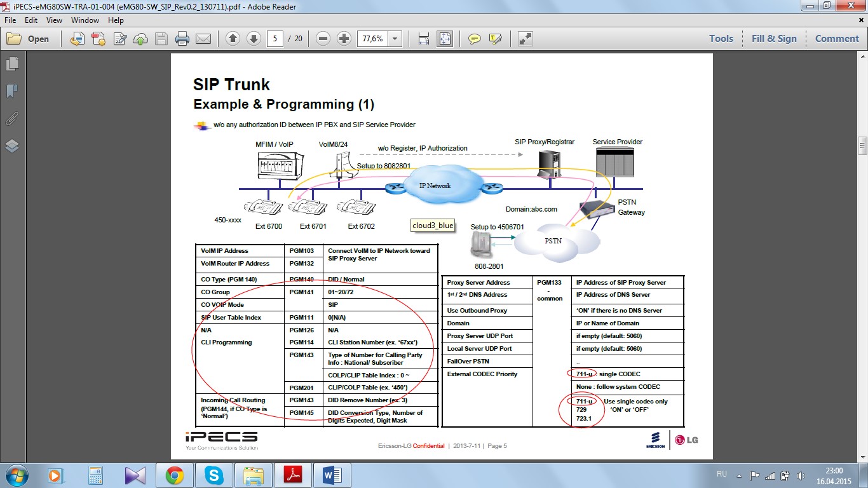This screenshot has width=868, height=488.
Task: Click the Print file icon
Action: (182, 39)
